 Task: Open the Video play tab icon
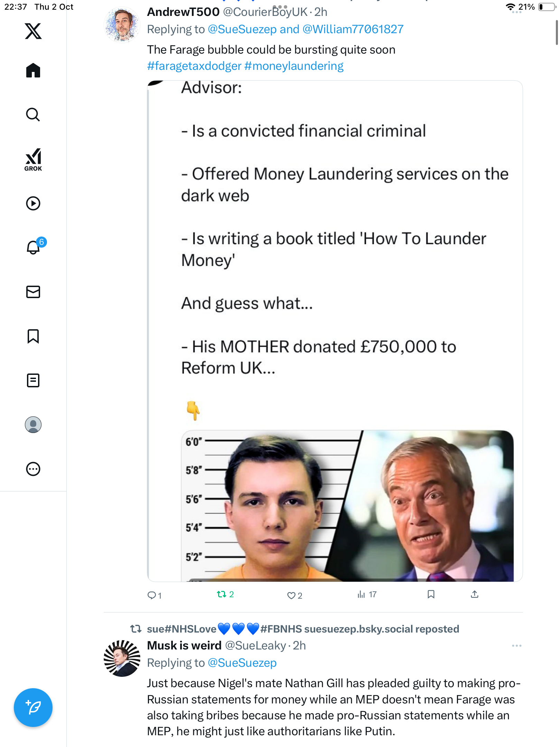coord(33,203)
